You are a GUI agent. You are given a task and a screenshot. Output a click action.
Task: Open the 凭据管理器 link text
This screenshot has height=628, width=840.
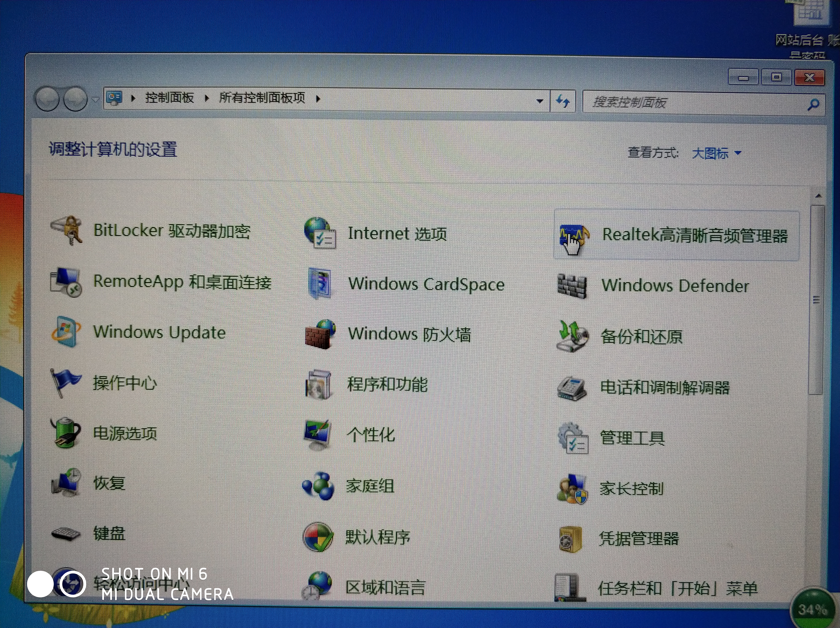point(639,539)
